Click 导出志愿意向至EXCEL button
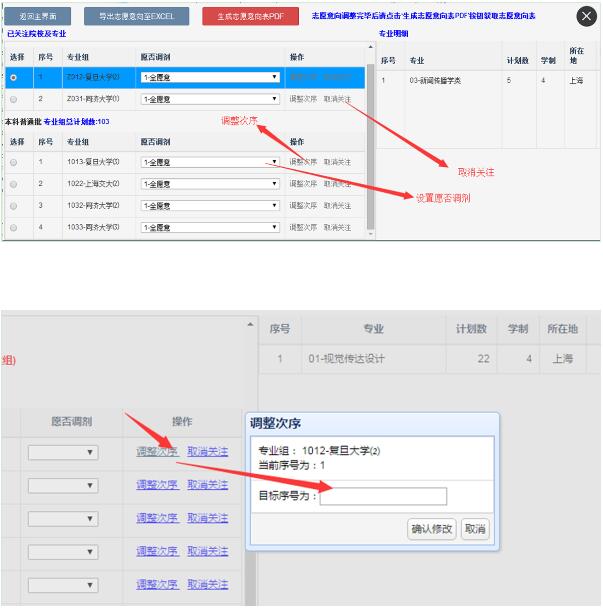The height and width of the screenshot is (609, 603). click(136, 16)
